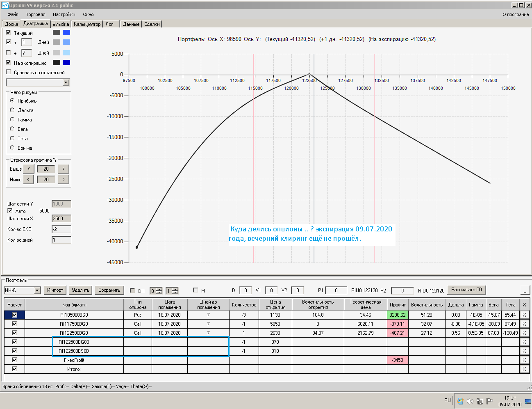Tick the M checkbox in the portfolio bar
The height and width of the screenshot is (409, 532).
click(x=196, y=290)
